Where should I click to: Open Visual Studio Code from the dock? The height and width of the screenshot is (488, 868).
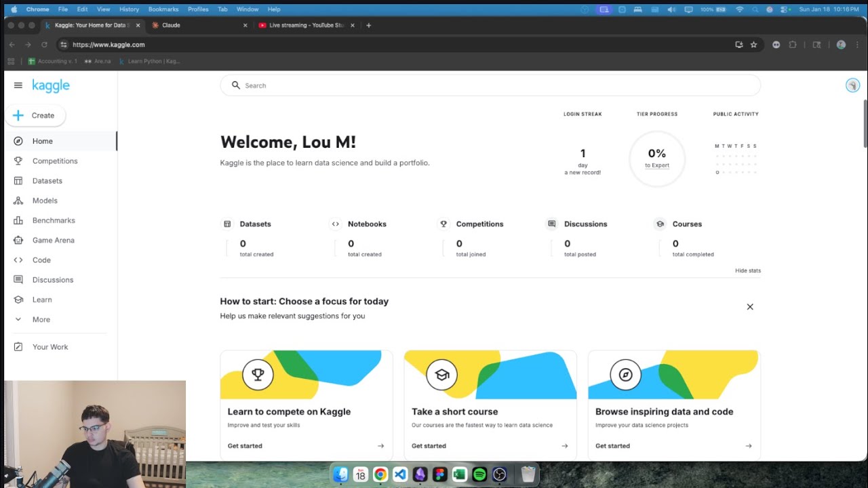400,474
